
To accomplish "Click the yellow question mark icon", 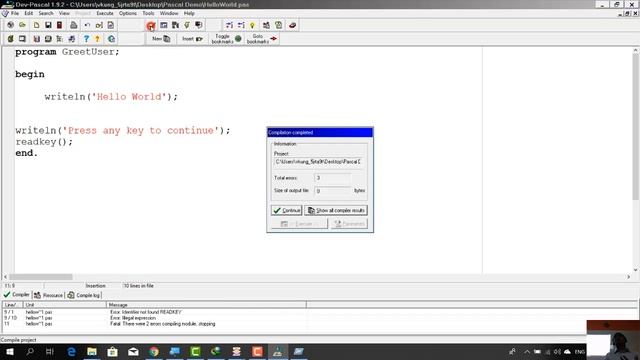I will pos(97,39).
